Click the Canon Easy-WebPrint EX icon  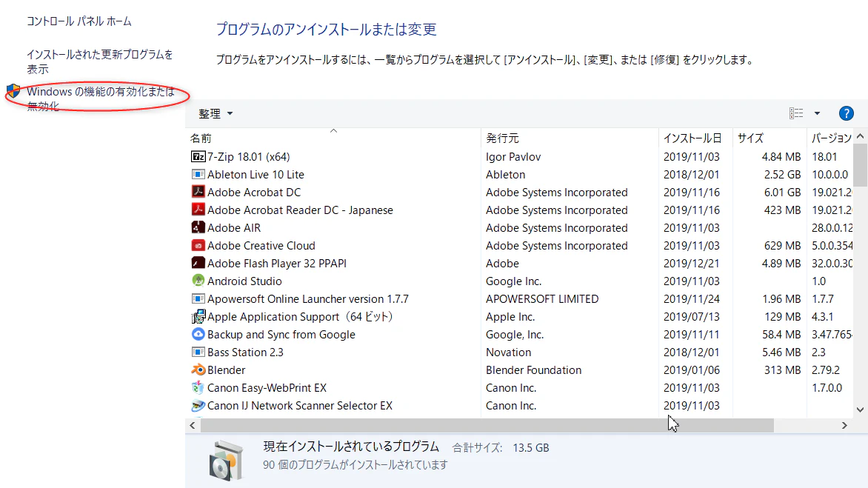click(198, 387)
